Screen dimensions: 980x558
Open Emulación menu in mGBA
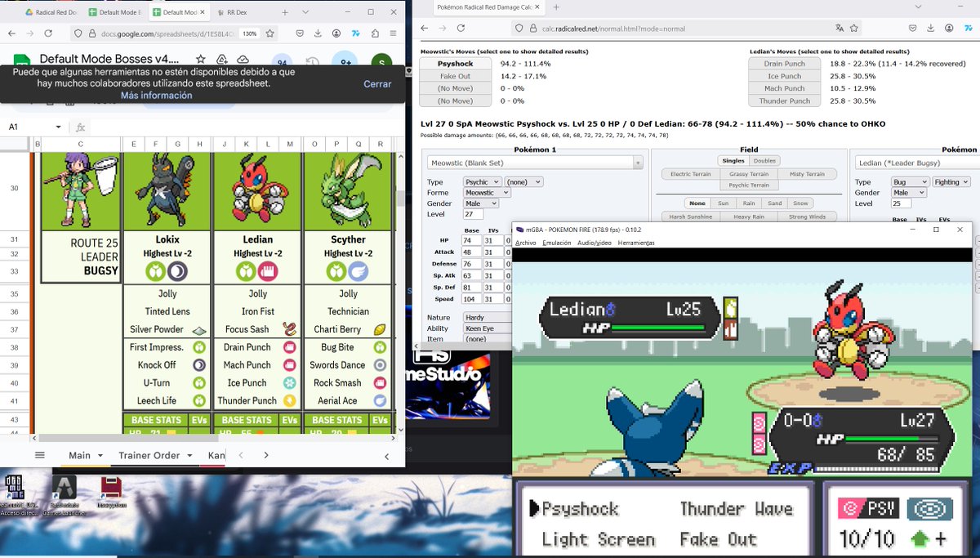coord(557,243)
